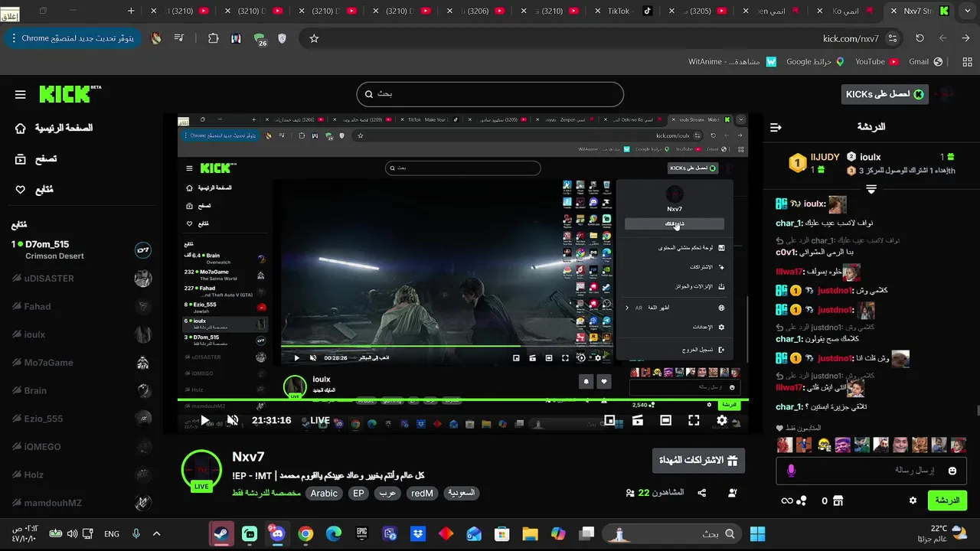Open the Kick shop icon below chat
This screenshot has height=551, width=980.
pos(838,500)
